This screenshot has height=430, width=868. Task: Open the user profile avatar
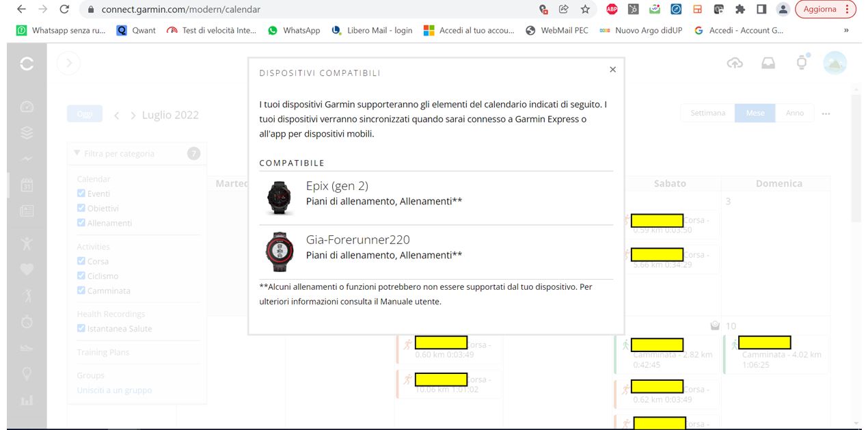pos(835,63)
